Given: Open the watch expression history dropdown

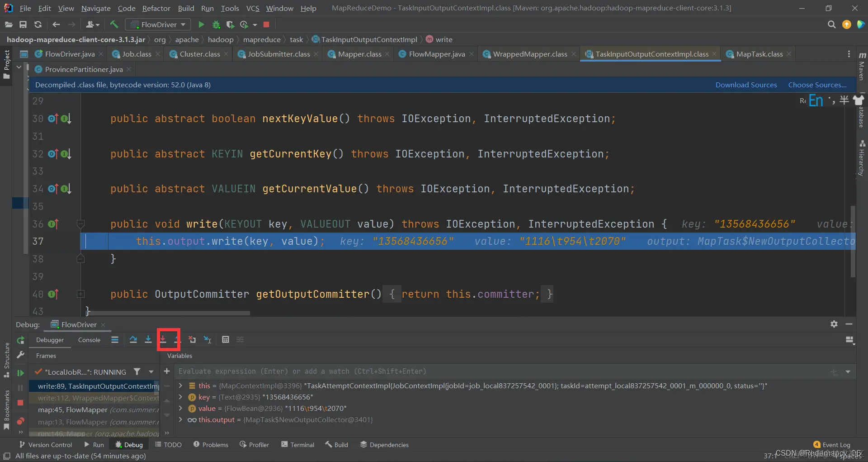Looking at the screenshot, I should coord(848,372).
